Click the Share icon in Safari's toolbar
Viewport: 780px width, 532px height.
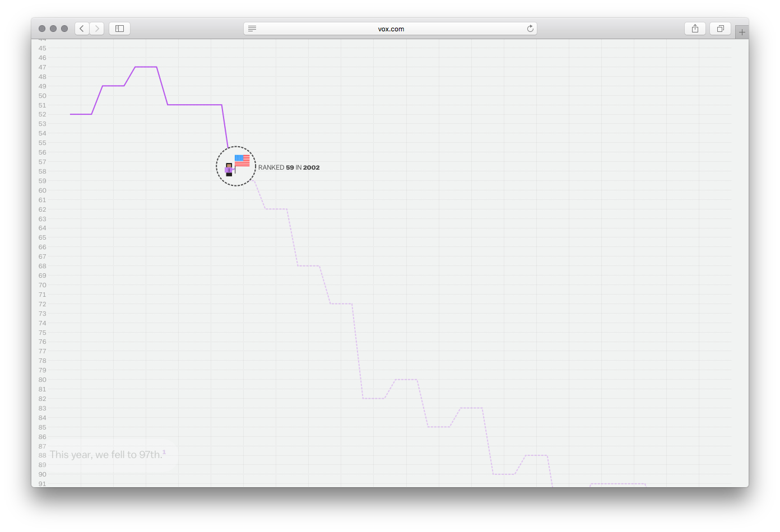click(695, 28)
